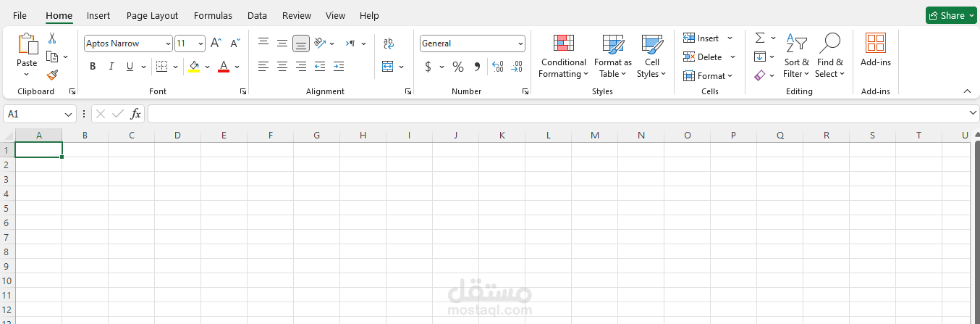Increase font size icon
Viewport: 980px width, 324px height.
pyautogui.click(x=216, y=43)
